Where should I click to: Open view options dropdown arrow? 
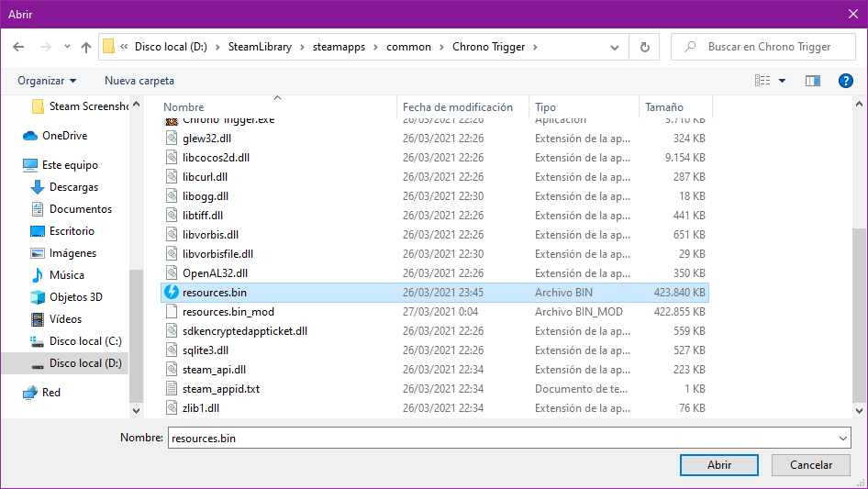coord(782,81)
